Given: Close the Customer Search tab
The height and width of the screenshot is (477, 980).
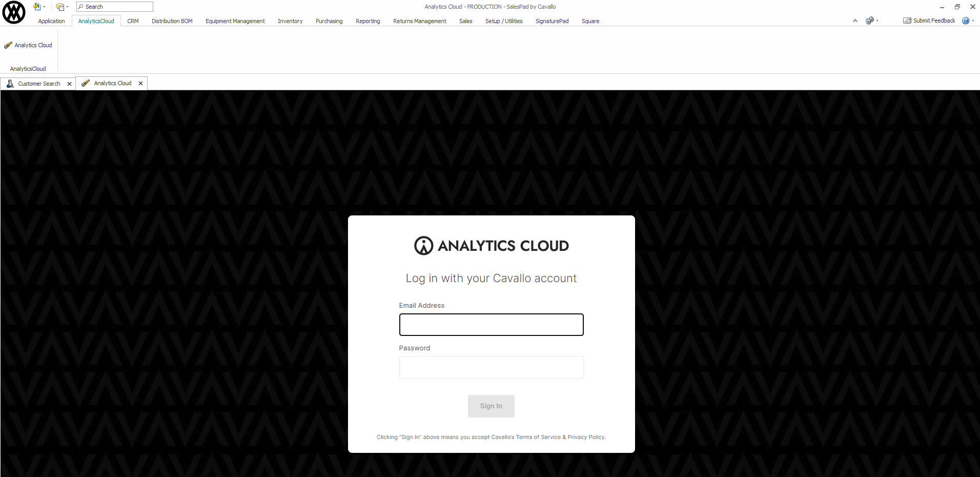Looking at the screenshot, I should [x=69, y=84].
